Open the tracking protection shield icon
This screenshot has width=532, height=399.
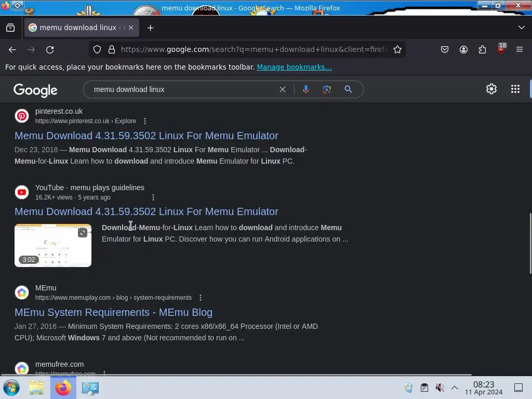pos(97,49)
